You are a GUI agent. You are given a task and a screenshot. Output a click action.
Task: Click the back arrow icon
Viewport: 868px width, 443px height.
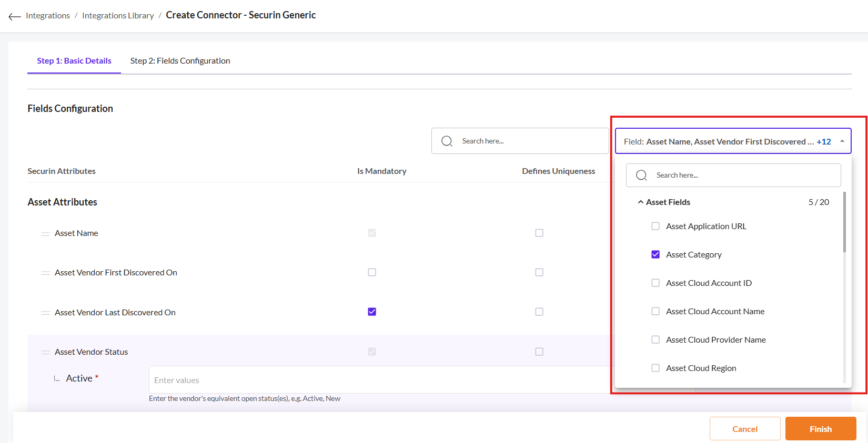pyautogui.click(x=15, y=16)
